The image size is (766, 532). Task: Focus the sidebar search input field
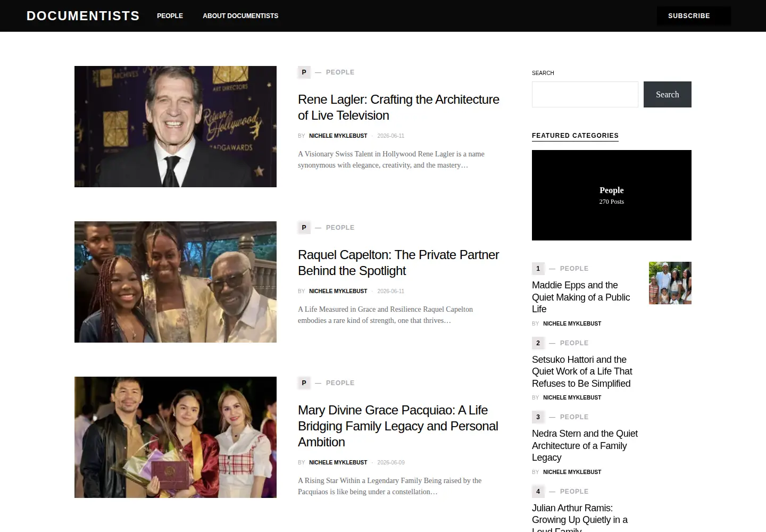585,94
